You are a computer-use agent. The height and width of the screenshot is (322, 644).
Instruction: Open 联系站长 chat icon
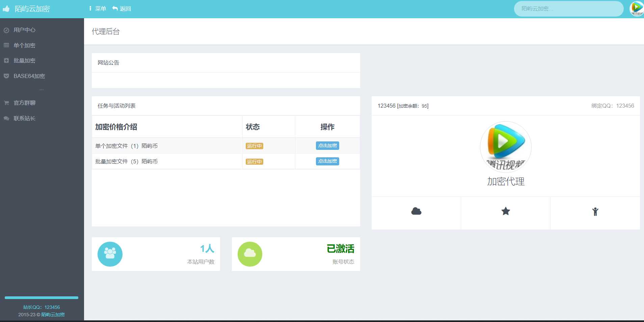point(6,118)
